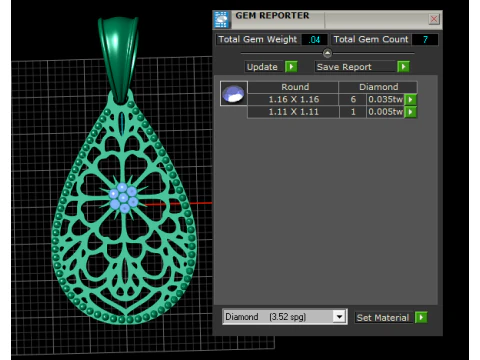Click green arrow on 0.005tw row

tap(411, 112)
